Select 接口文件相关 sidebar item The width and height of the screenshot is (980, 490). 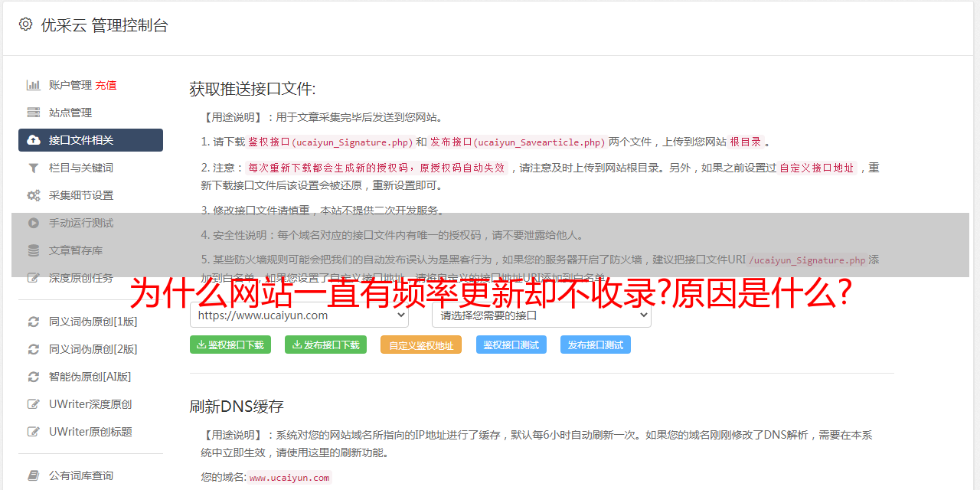[90, 140]
